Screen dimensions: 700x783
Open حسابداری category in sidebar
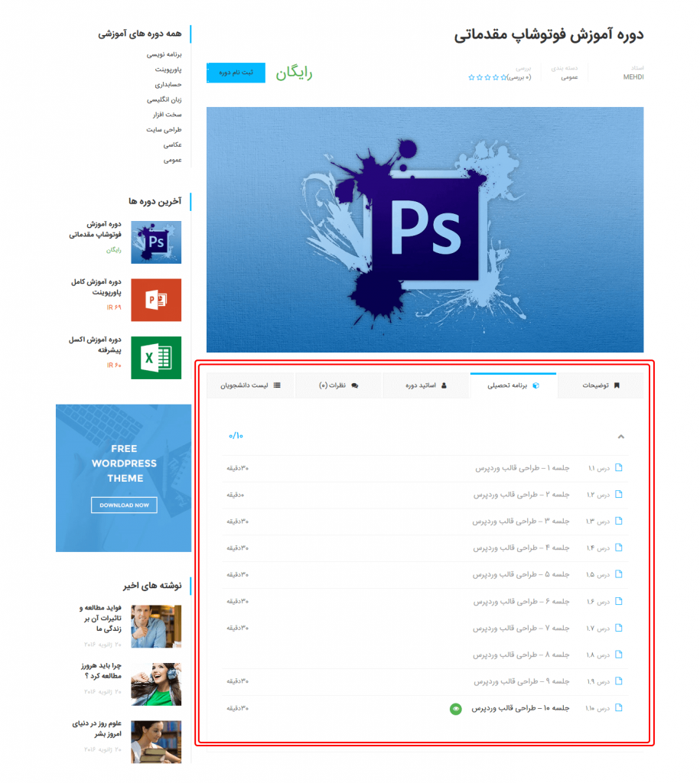tap(168, 84)
